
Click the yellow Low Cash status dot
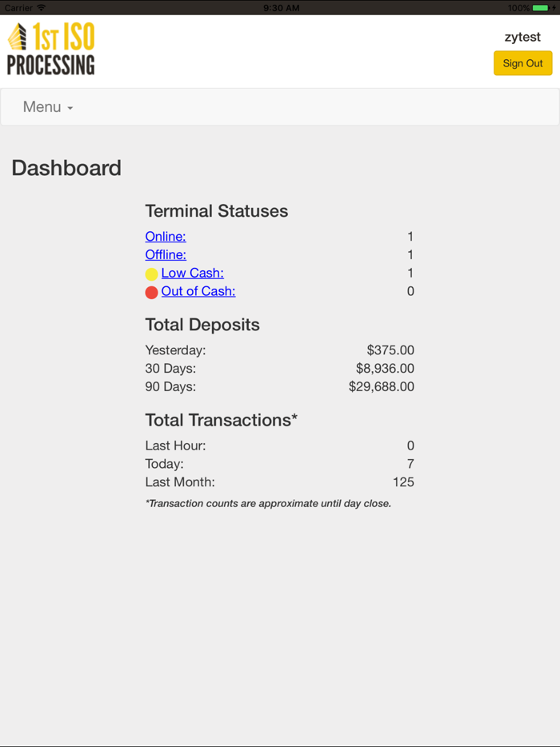(x=151, y=274)
